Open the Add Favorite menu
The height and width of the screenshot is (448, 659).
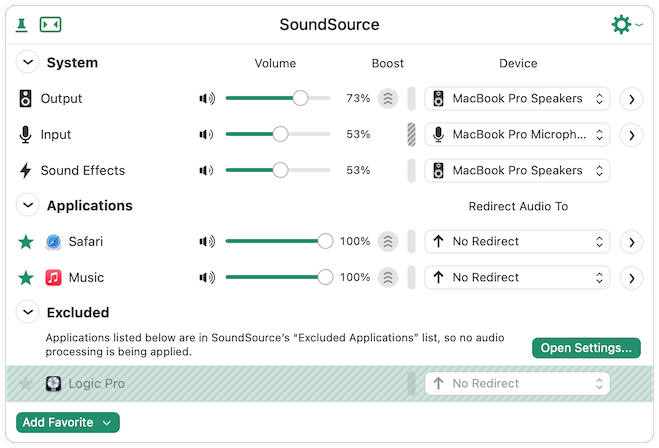(68, 422)
